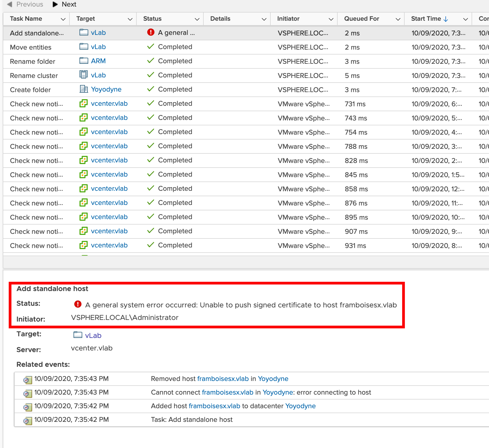The height and width of the screenshot is (448, 489).
Task: Click the 'A general ...' status text
Action: coord(176,33)
